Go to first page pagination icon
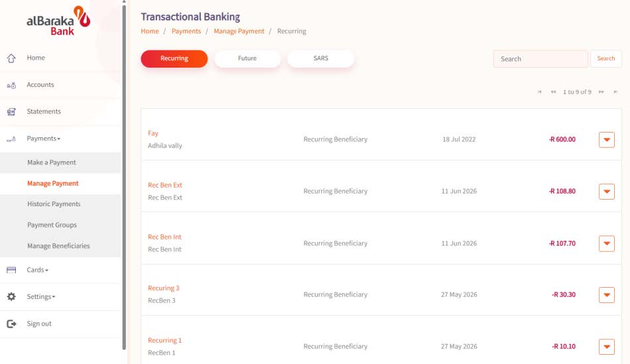This screenshot has width=630, height=364. point(539,92)
